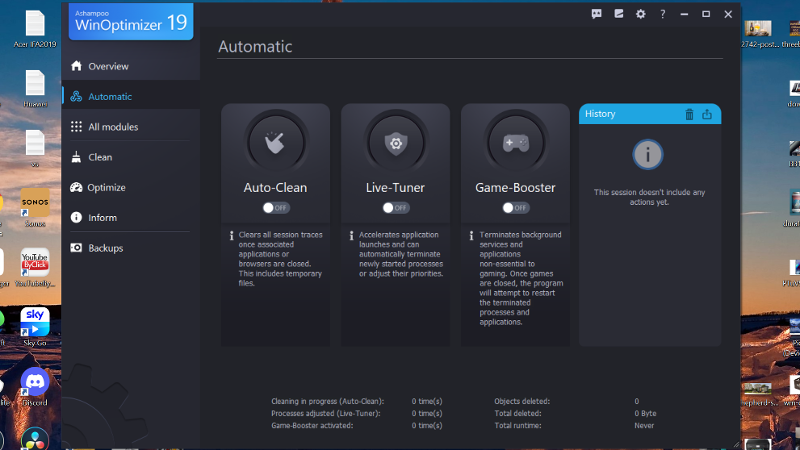The height and width of the screenshot is (450, 800).
Task: Export history with the share icon
Action: tap(707, 114)
